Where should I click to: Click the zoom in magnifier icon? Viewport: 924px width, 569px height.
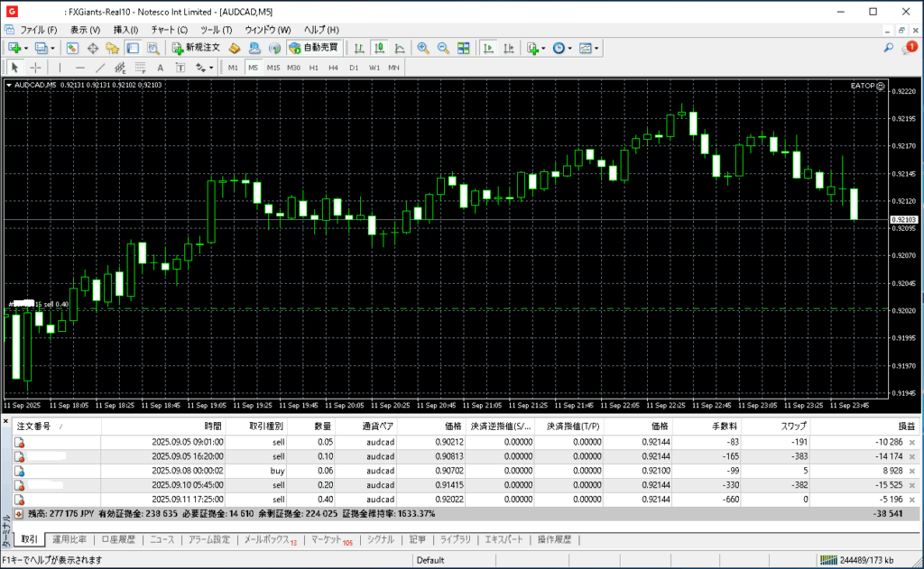click(x=421, y=48)
